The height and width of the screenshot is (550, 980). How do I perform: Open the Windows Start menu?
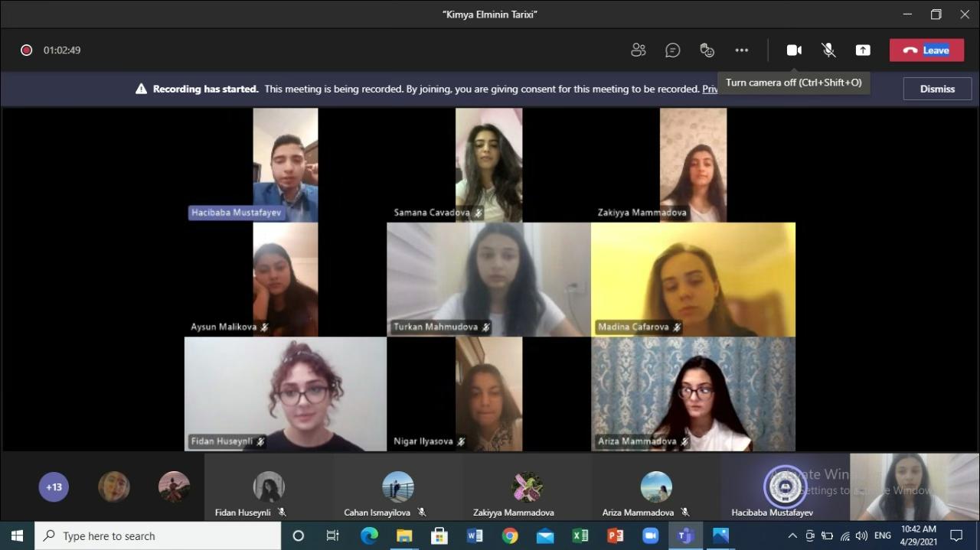click(x=17, y=535)
